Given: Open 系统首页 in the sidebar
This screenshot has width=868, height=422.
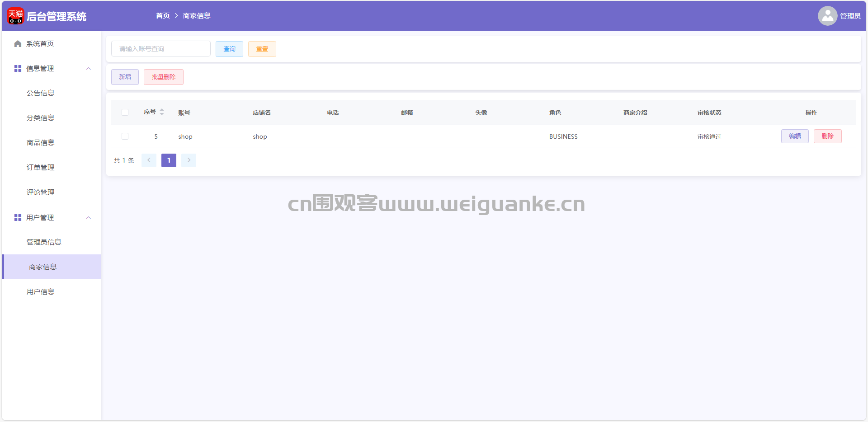Looking at the screenshot, I should click(x=52, y=44).
